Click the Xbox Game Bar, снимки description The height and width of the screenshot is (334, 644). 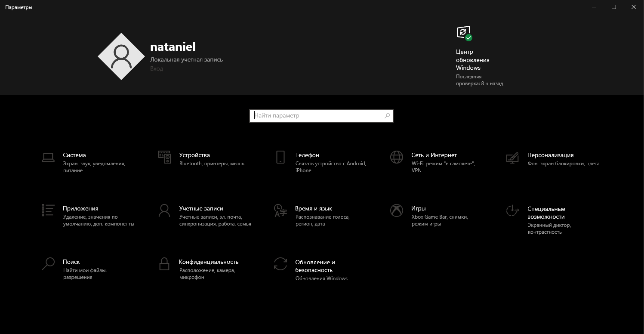pyautogui.click(x=440, y=220)
